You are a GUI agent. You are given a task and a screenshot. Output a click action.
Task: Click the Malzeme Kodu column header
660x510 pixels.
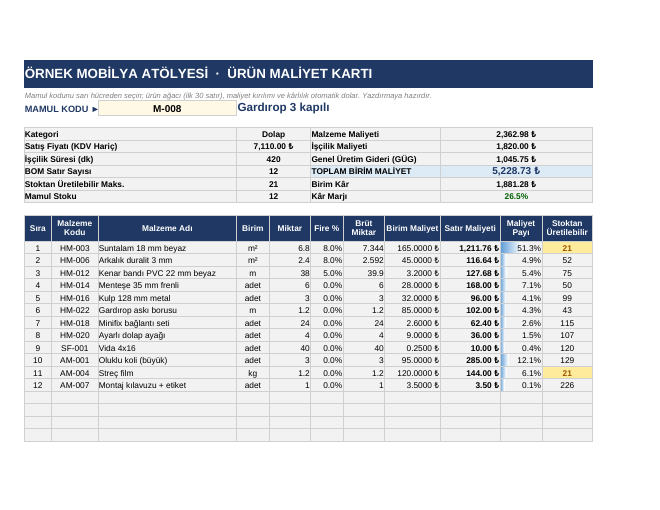75,228
